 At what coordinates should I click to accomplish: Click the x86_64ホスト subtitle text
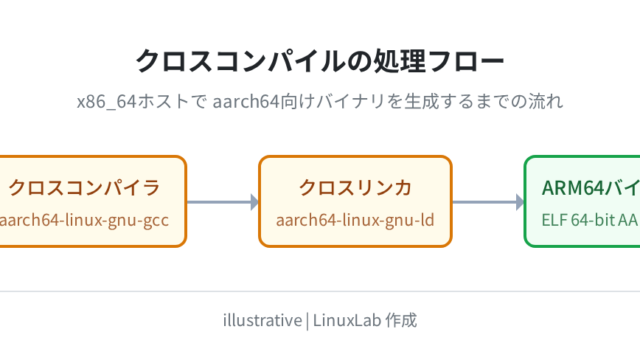pyautogui.click(x=320, y=101)
